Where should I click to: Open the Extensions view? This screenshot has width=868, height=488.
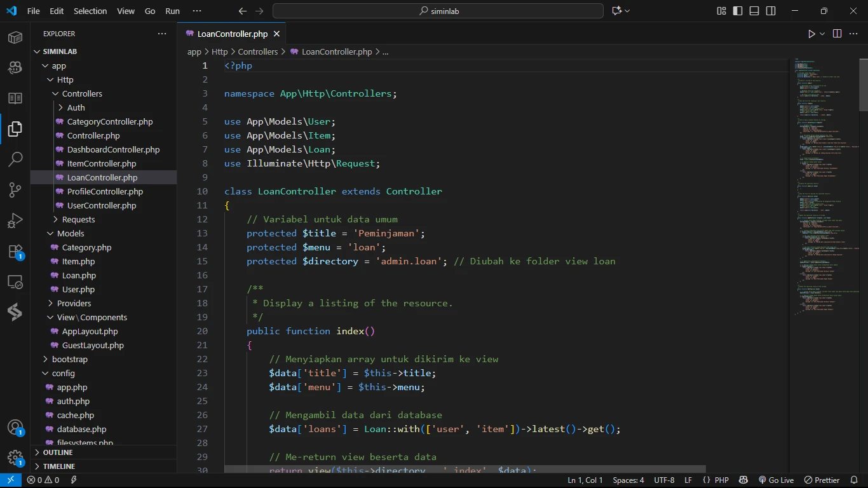[15, 251]
